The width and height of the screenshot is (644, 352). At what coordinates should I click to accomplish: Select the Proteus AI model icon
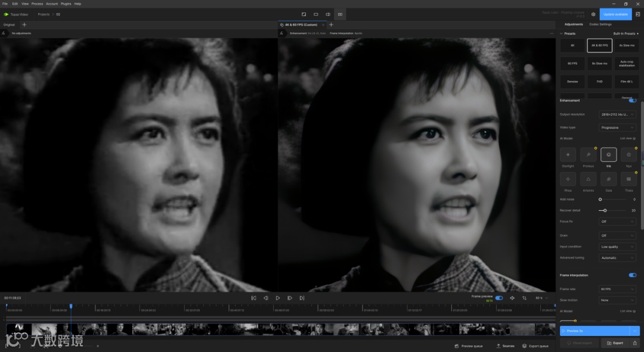click(588, 155)
